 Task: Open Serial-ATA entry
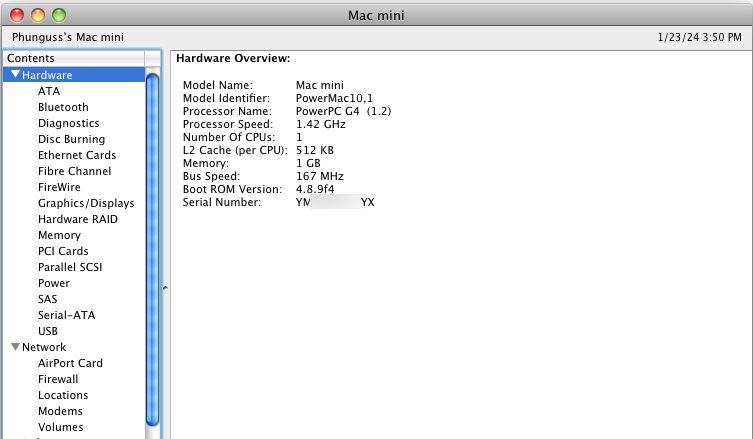coord(67,315)
